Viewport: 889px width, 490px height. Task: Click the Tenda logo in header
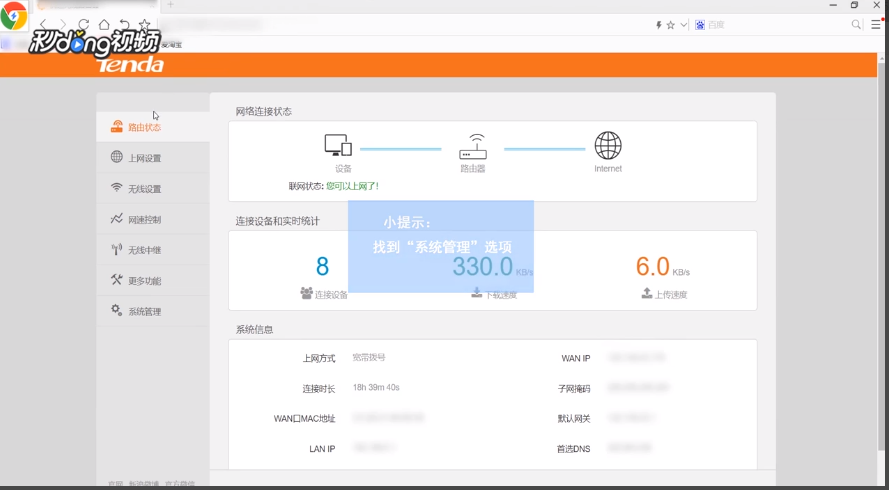[x=130, y=65]
